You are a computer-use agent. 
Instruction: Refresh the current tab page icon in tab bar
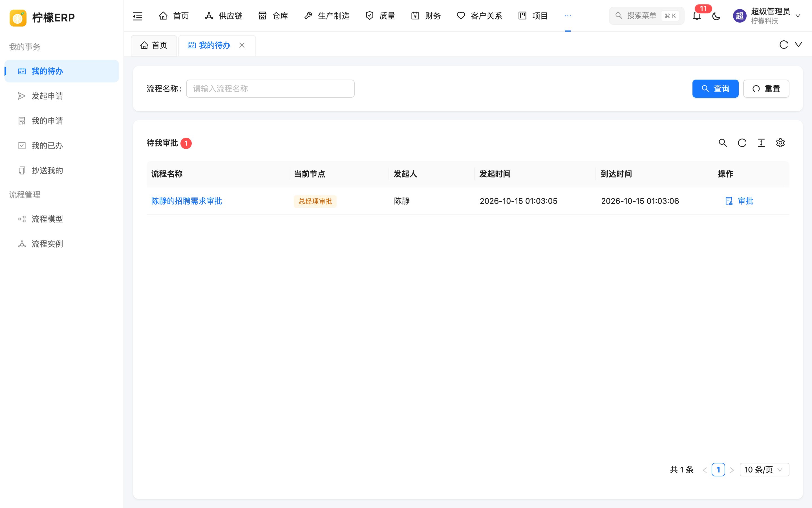(x=784, y=45)
